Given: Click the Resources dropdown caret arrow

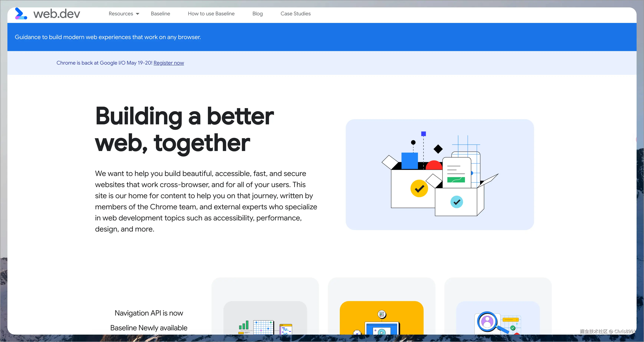Looking at the screenshot, I should [x=138, y=14].
